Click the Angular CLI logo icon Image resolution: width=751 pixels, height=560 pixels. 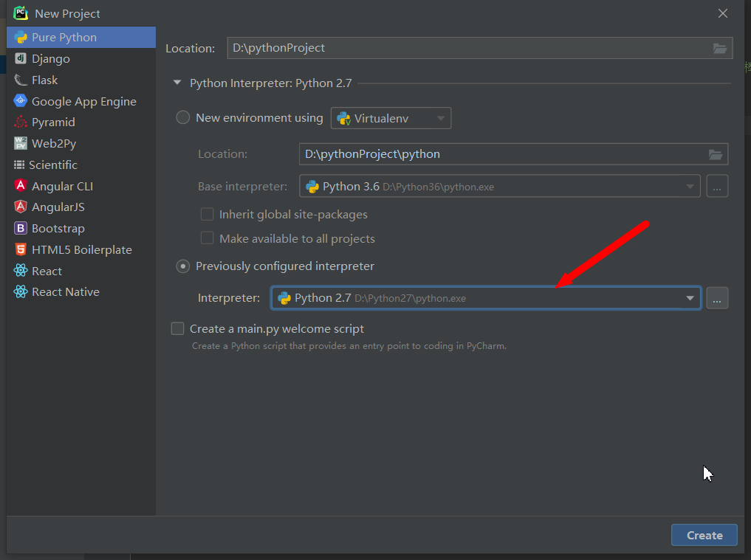point(21,186)
